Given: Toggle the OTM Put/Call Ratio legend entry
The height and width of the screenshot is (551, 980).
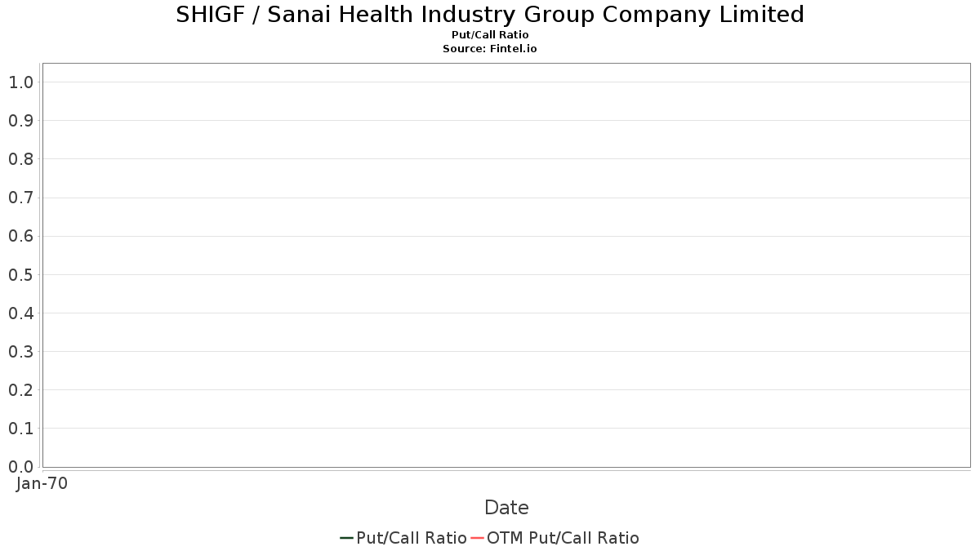Looking at the screenshot, I should pyautogui.click(x=563, y=538).
